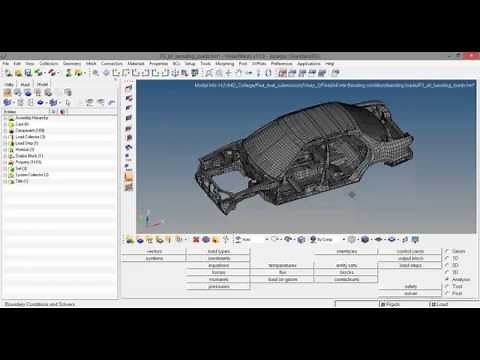The width and height of the screenshot is (480, 360).
Task: Open the Morphing menu
Action: click(x=225, y=63)
